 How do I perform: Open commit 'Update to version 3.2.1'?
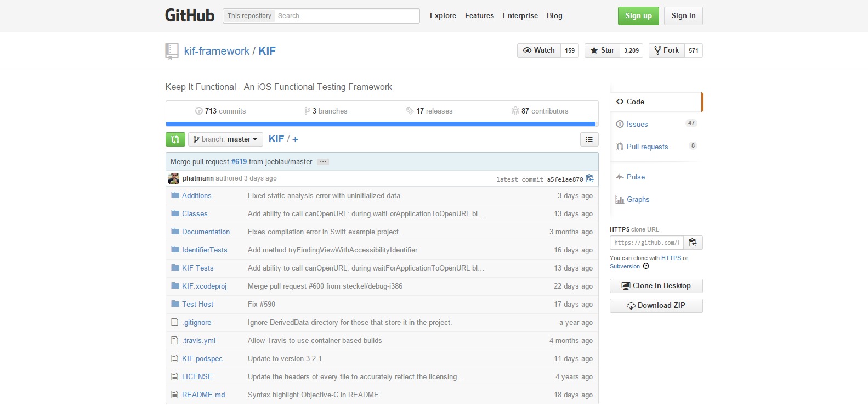285,358
